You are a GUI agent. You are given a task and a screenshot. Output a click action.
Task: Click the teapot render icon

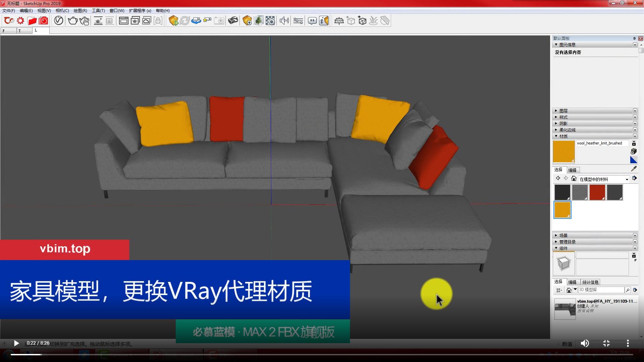72,21
